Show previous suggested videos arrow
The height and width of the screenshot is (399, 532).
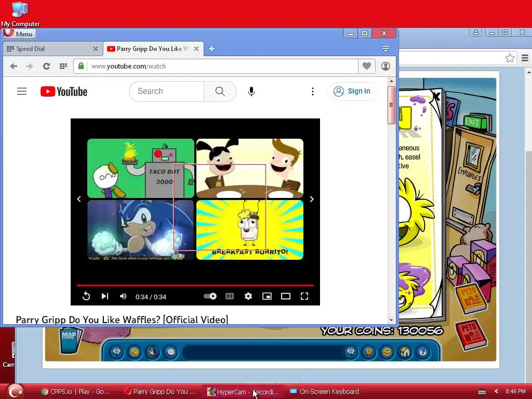(79, 199)
